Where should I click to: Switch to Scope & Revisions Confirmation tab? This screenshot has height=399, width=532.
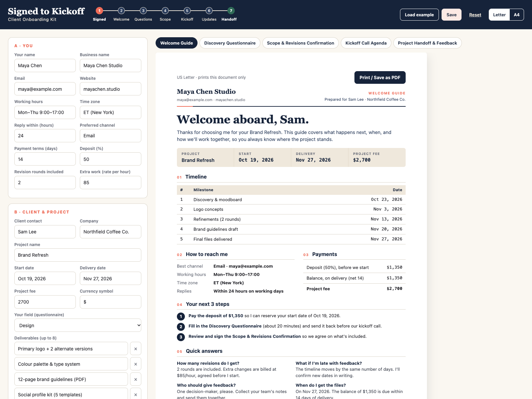[x=301, y=43]
